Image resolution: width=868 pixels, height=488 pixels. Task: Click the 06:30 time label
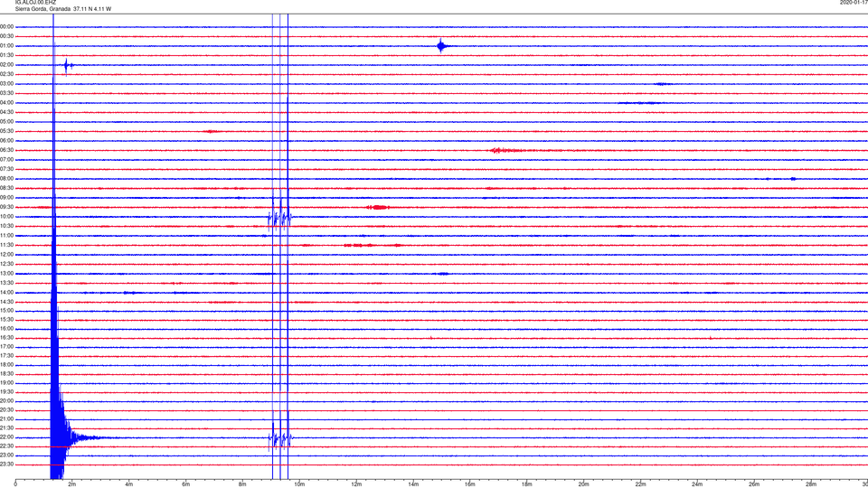(6, 150)
